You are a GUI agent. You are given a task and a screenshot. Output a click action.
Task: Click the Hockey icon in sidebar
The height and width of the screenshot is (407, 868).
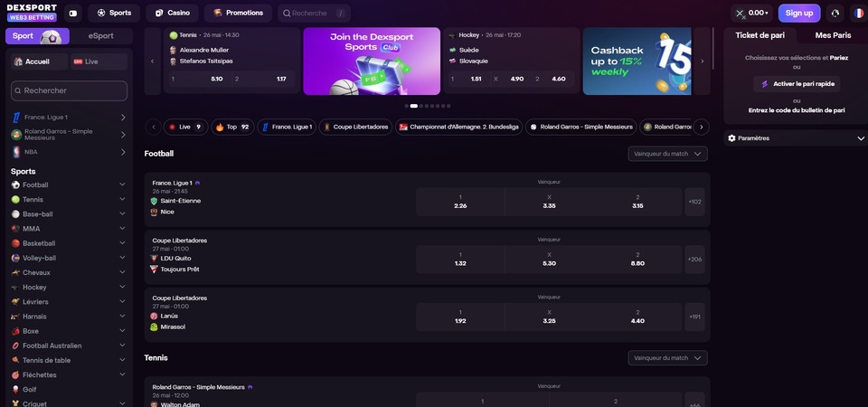tap(15, 288)
